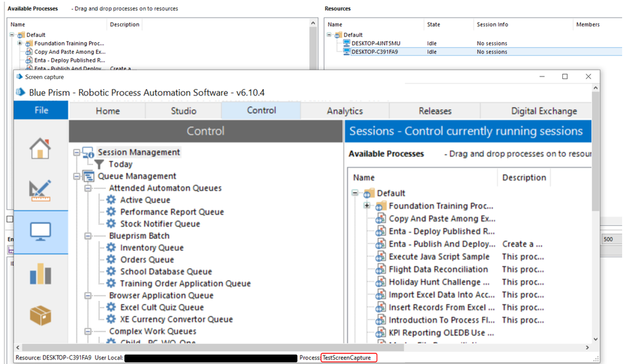The image size is (627, 364).
Task: Click the Studio pencil-and-ruler sidebar icon
Action: [x=40, y=190]
